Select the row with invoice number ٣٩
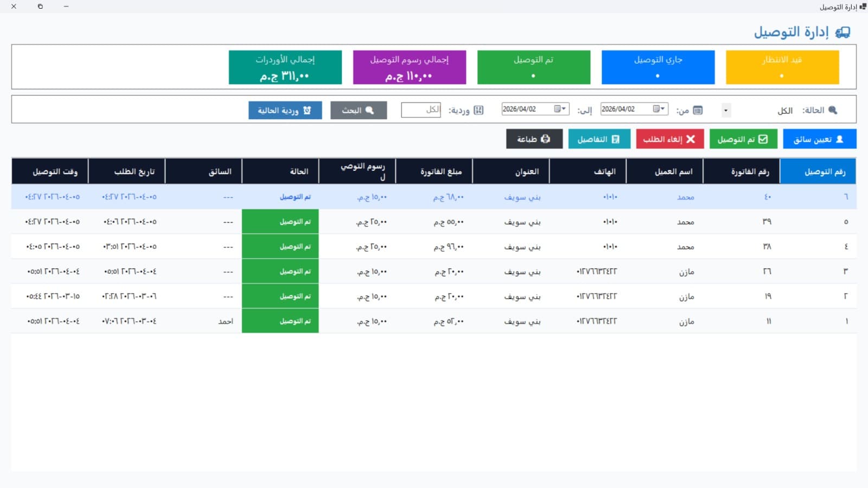 [x=434, y=222]
